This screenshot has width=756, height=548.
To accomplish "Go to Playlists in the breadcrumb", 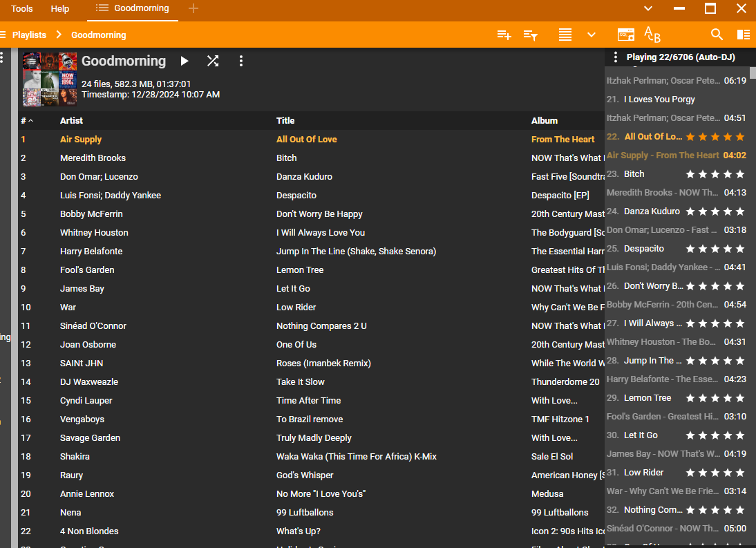I will click(29, 35).
